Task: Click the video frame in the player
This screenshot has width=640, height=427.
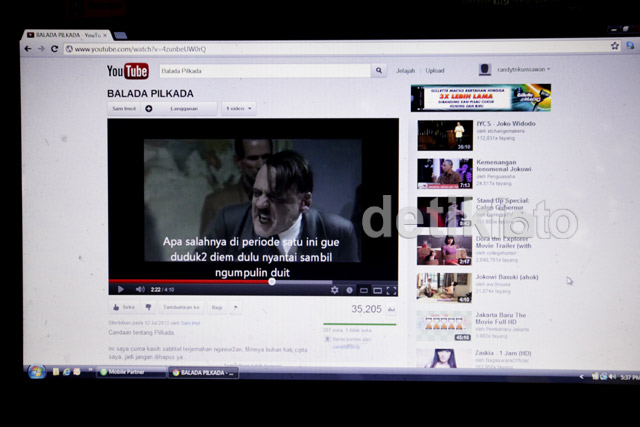Action: pos(253,200)
